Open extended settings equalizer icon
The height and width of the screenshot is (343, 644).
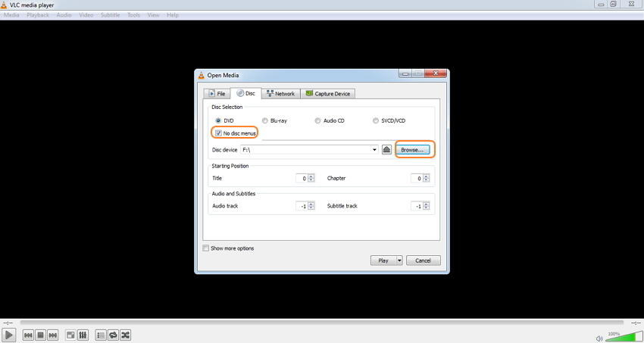83,335
